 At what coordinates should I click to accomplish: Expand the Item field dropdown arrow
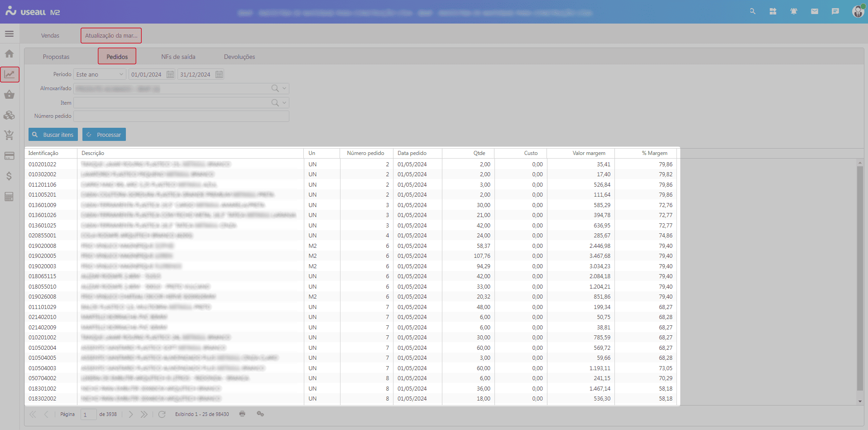coord(284,103)
